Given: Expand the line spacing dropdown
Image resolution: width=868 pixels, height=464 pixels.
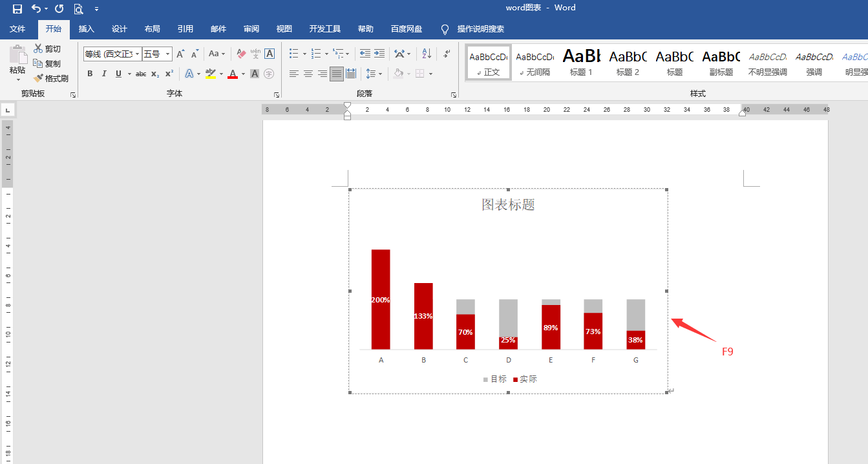Looking at the screenshot, I should [x=379, y=74].
